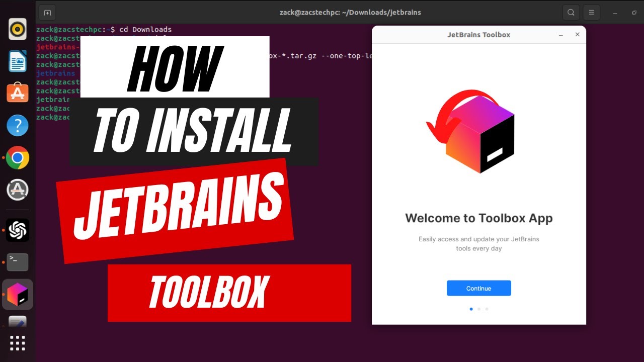Minimize the terminal window
Image resolution: width=644 pixels, height=362 pixels.
click(615, 13)
